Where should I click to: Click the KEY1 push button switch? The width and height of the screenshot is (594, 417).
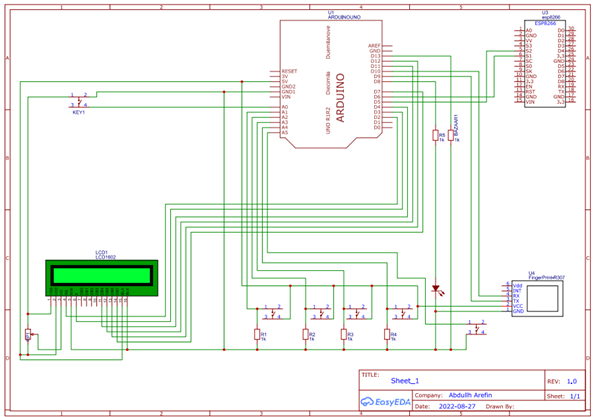(79, 101)
